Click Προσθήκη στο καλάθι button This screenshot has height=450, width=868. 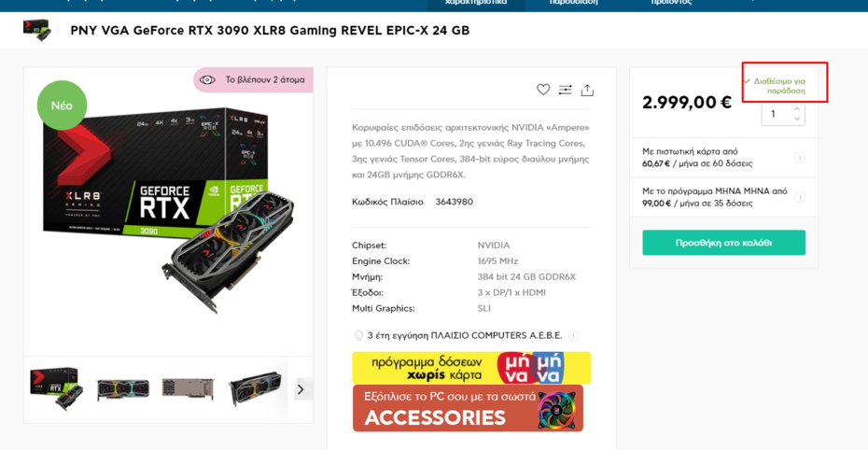point(723,243)
